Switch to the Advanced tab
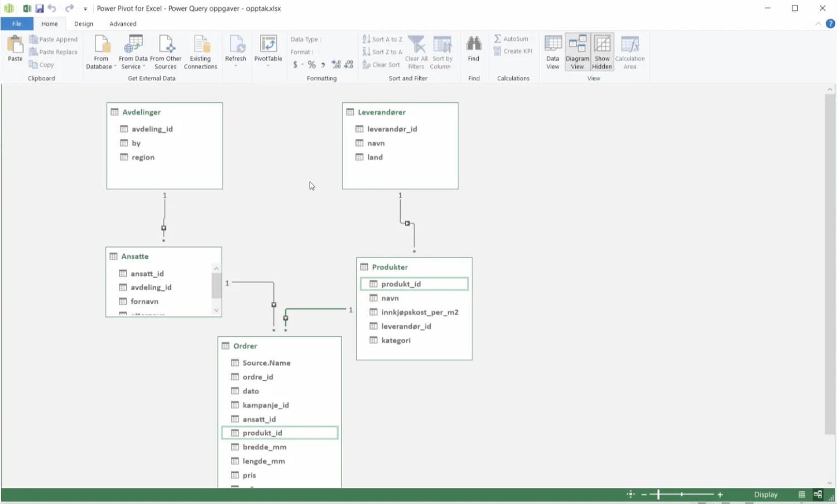The height and width of the screenshot is (504, 837). 123,24
